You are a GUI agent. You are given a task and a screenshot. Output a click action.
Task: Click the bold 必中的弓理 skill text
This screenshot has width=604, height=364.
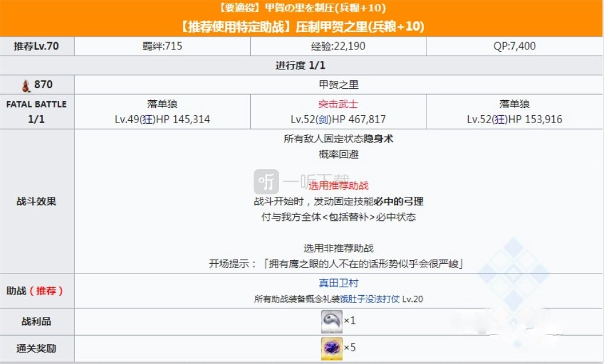coord(399,202)
